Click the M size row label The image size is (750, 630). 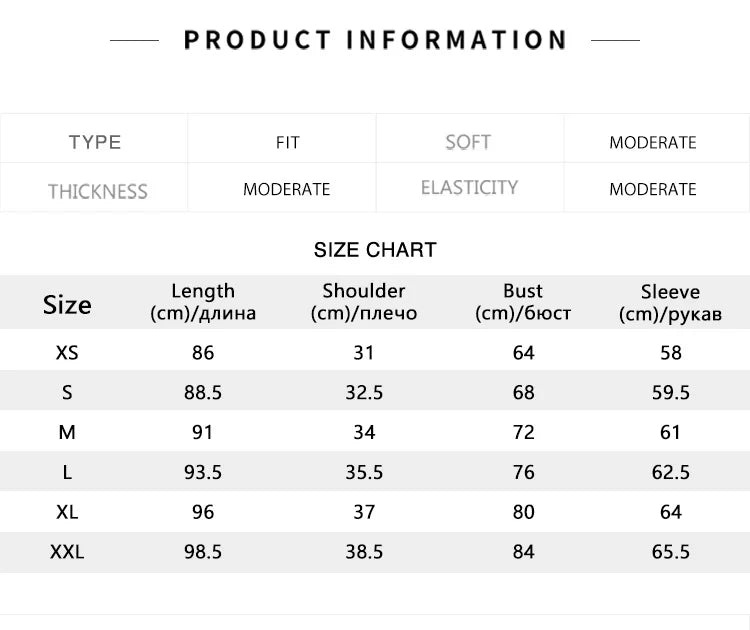(67, 432)
